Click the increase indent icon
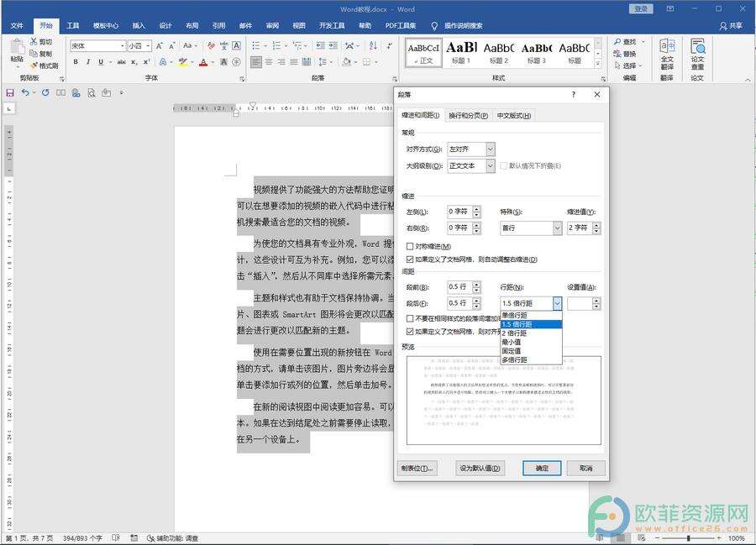The image size is (756, 545). tap(333, 46)
